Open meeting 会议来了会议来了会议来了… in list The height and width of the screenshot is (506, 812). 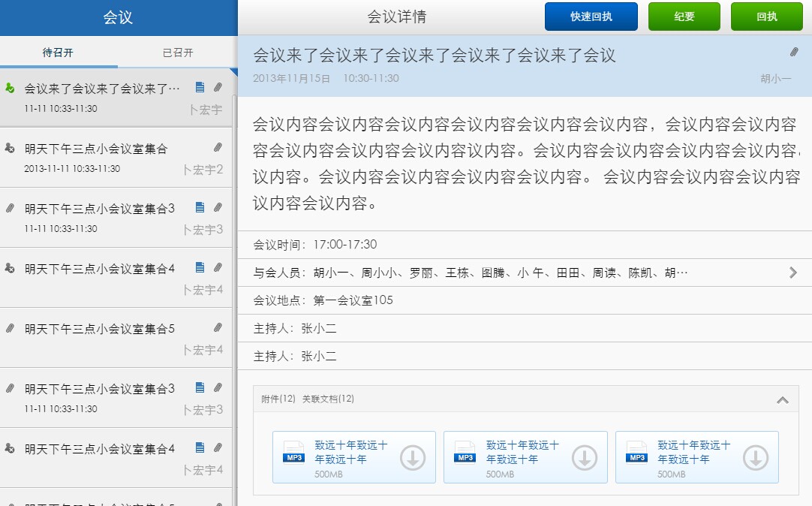click(x=116, y=98)
